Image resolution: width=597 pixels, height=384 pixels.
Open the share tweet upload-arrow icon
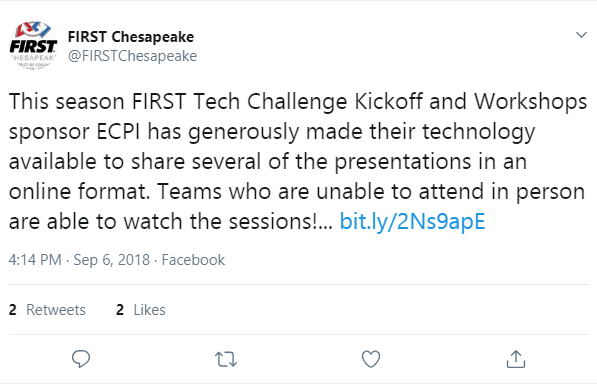516,359
